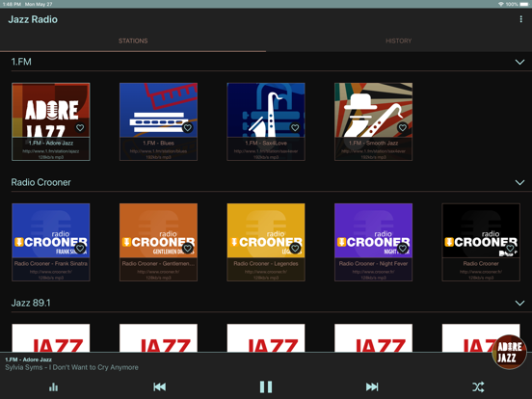Click the Jazz Radio app title

point(33,19)
